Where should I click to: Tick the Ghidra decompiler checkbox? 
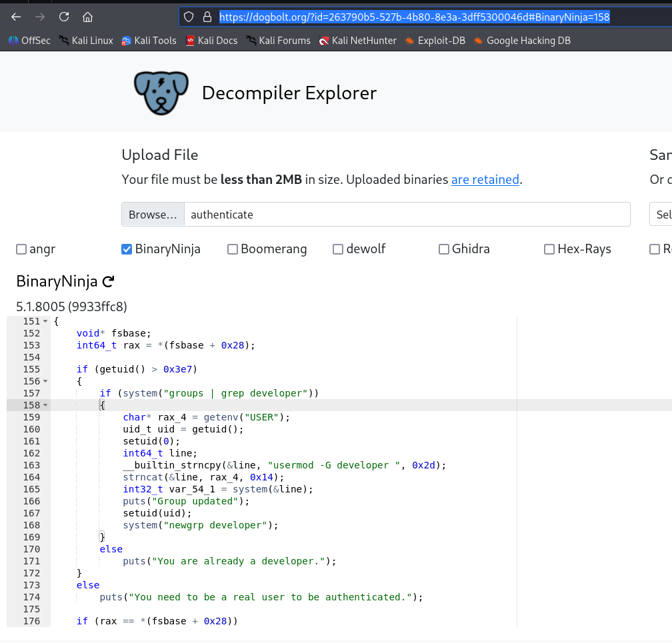click(x=443, y=249)
